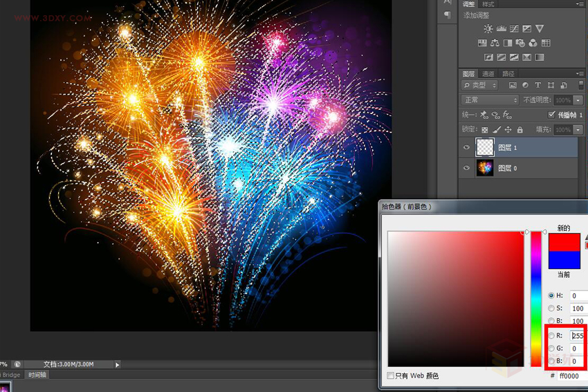588x392 pixels.
Task: Switch to the 时间轴 tab
Action: (x=37, y=375)
